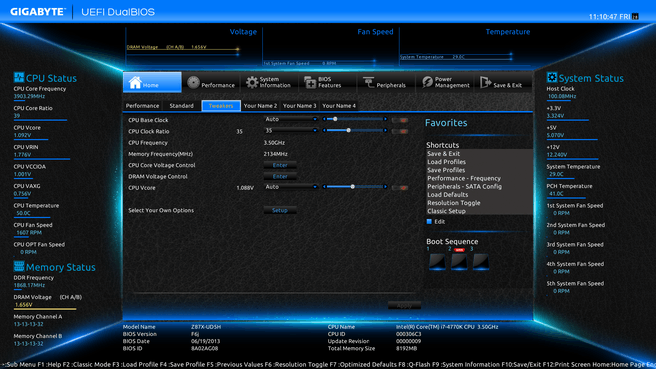
Task: Select boot sequence device 1
Action: pyautogui.click(x=437, y=261)
